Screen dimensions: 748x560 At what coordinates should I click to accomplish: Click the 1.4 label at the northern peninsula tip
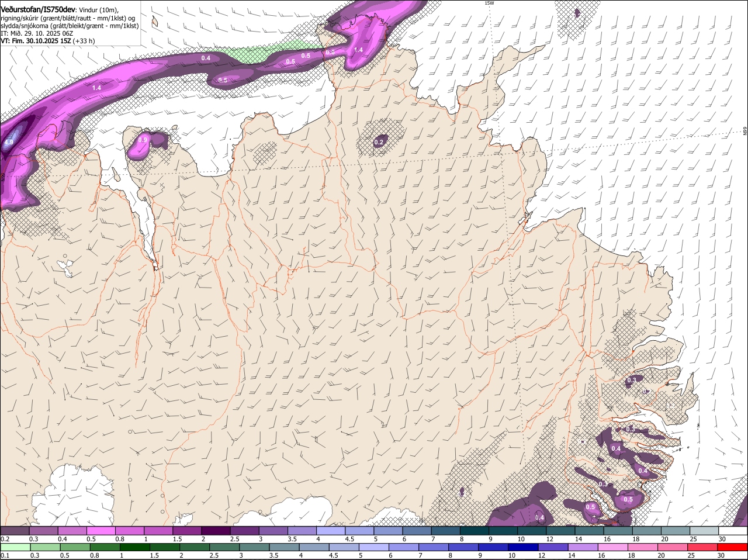click(x=358, y=50)
